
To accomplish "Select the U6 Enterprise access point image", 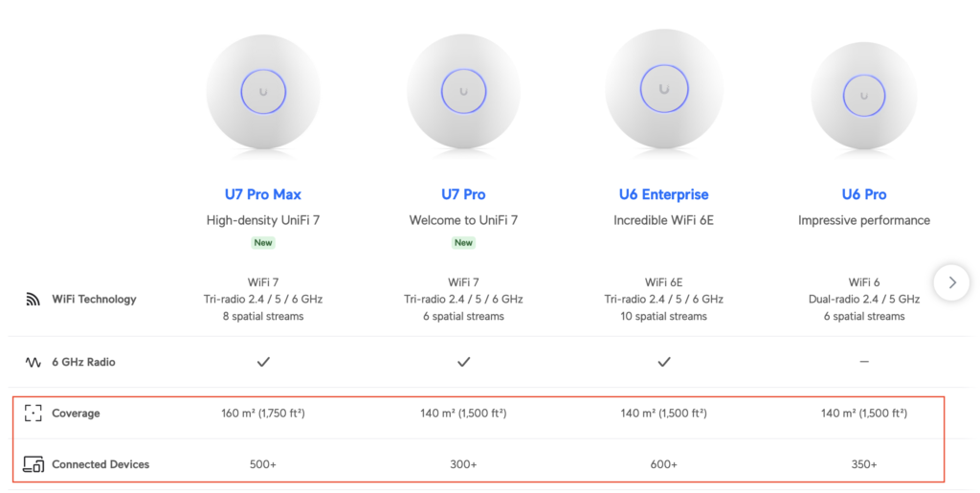I will (664, 89).
